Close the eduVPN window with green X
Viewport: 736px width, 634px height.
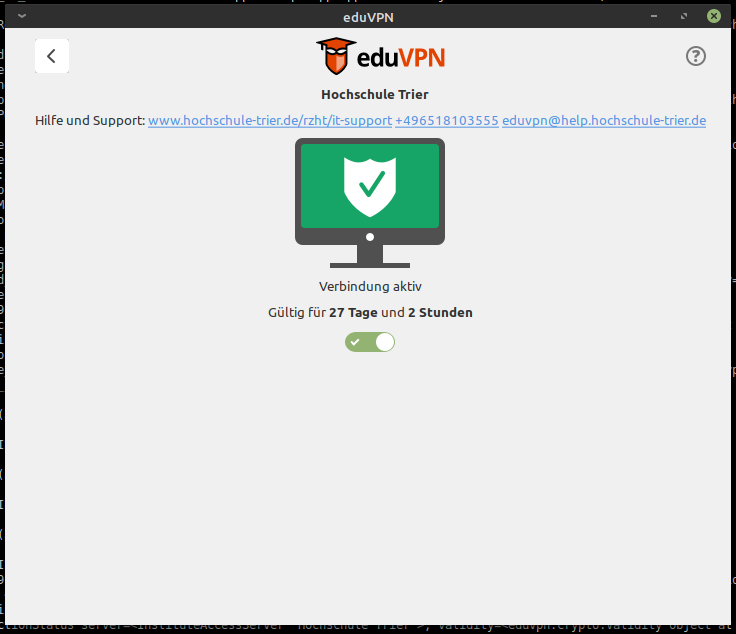713,16
